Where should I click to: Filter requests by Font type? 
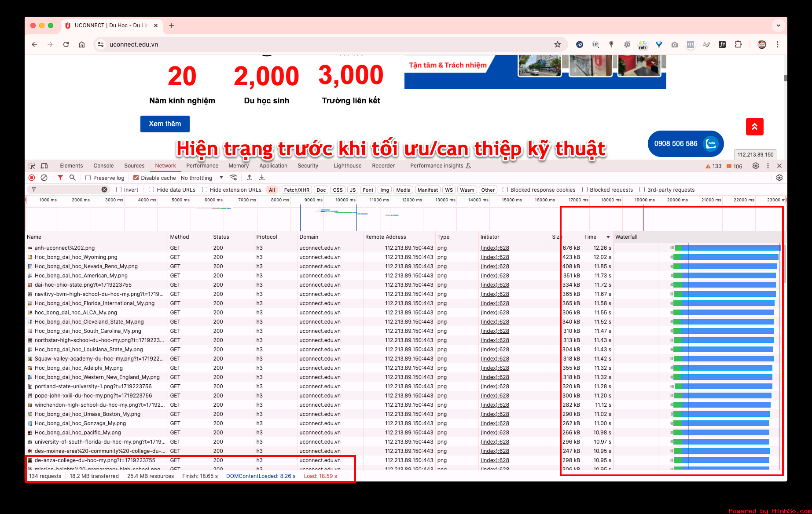pos(368,190)
